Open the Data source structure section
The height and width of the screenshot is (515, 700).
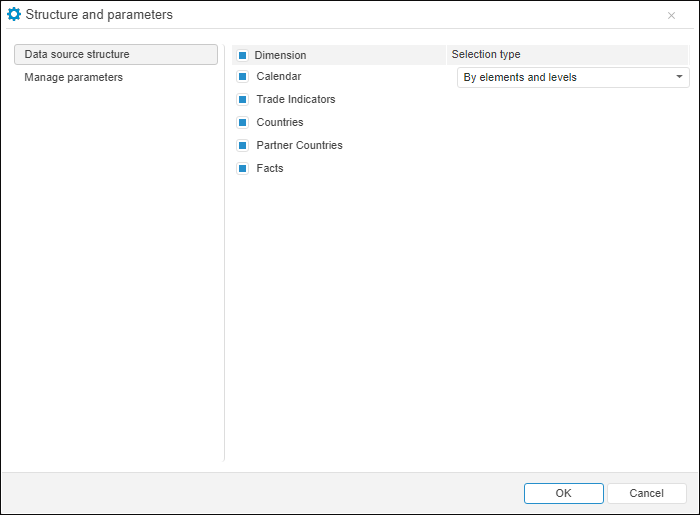[x=116, y=54]
